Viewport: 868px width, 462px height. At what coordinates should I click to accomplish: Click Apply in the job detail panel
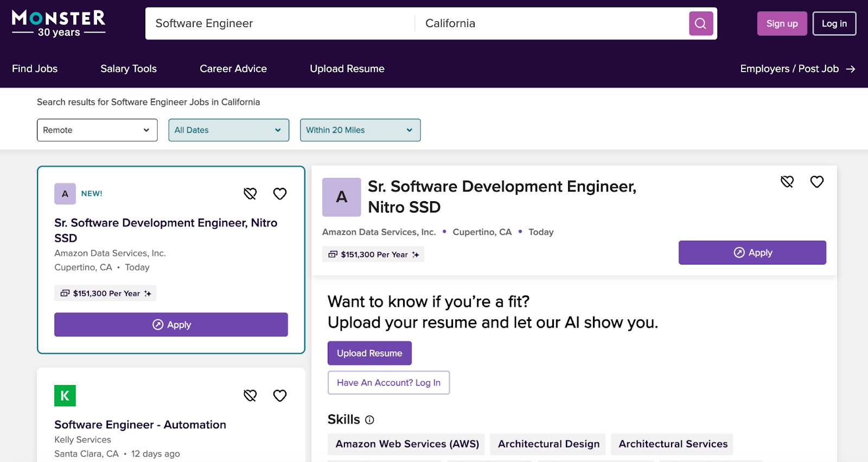coord(752,253)
